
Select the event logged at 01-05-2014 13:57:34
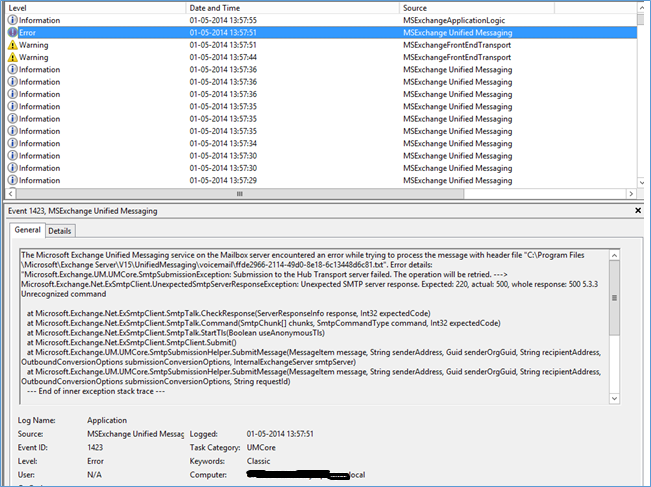coord(321,143)
